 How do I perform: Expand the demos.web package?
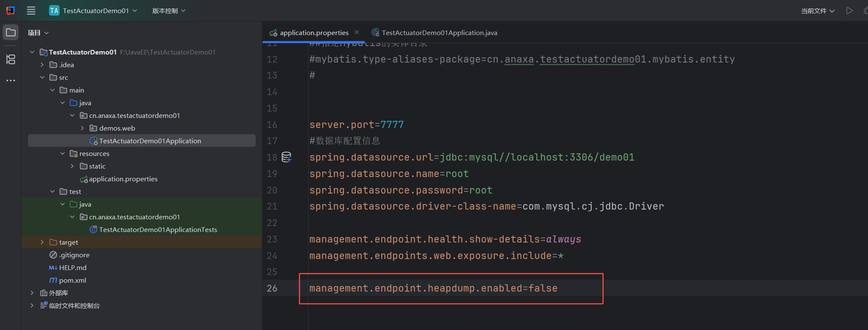[x=82, y=128]
